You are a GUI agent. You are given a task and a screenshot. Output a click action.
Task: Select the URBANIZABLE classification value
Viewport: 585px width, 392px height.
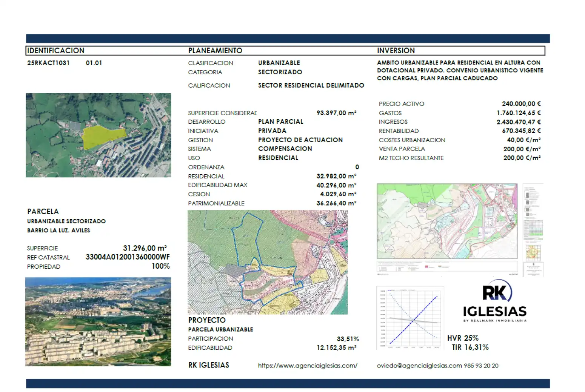[279, 63]
